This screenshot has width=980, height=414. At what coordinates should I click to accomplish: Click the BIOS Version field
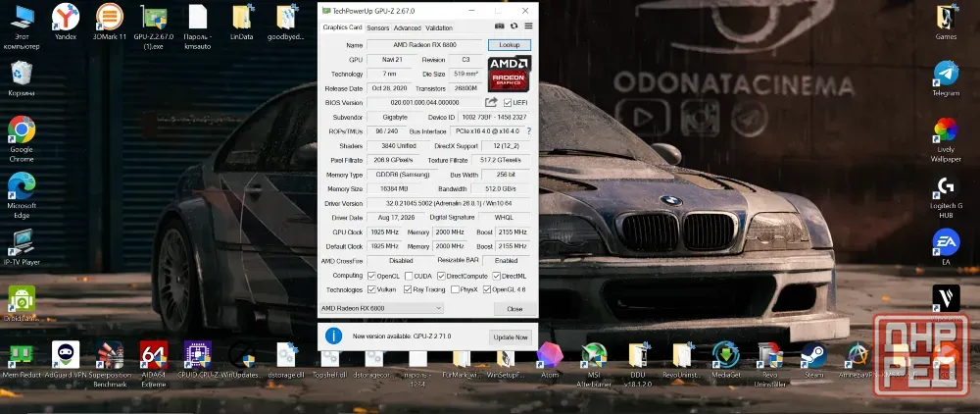point(424,103)
